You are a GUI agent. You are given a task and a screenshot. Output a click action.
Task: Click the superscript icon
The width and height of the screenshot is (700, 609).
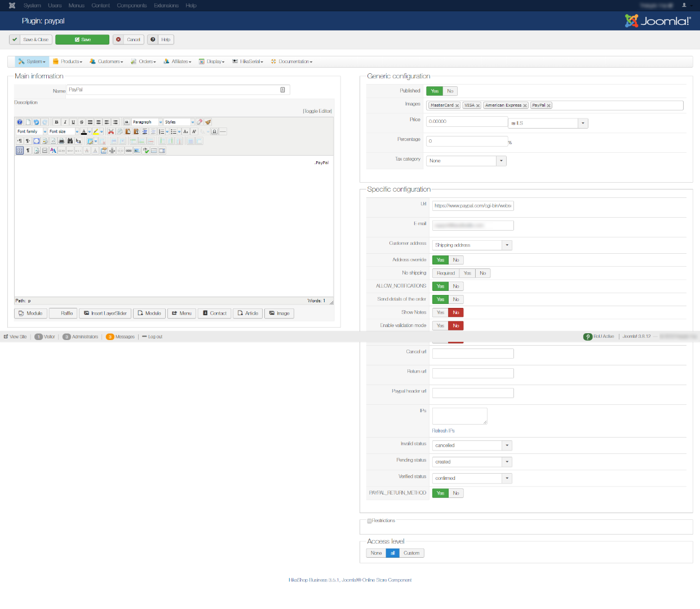point(194,131)
